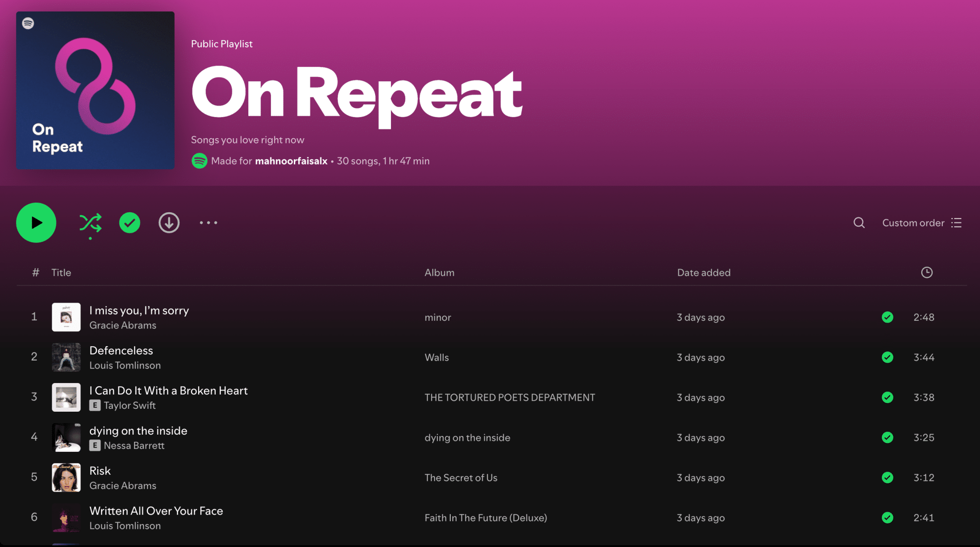Open the playlist search field

click(858, 222)
